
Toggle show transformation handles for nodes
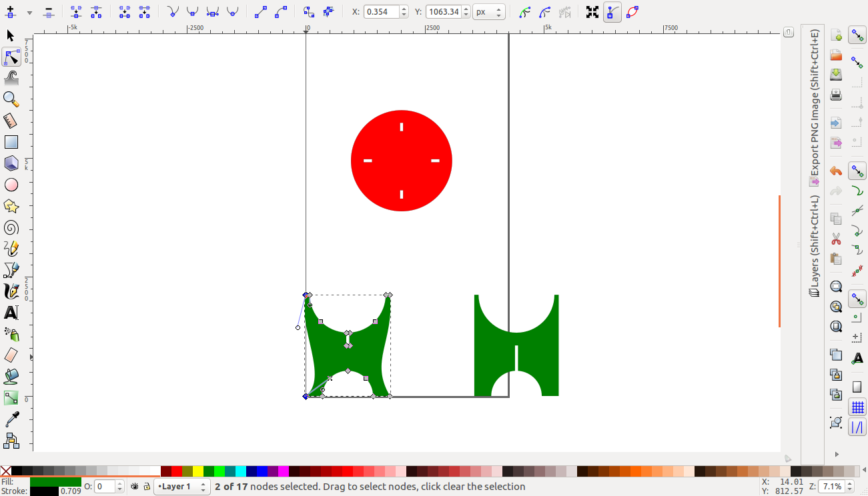pyautogui.click(x=592, y=12)
